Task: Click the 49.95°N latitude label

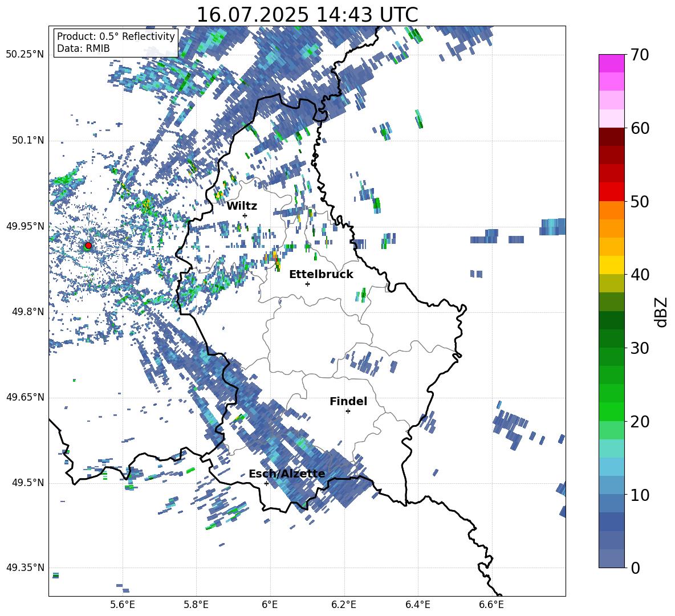Action: [x=25, y=226]
